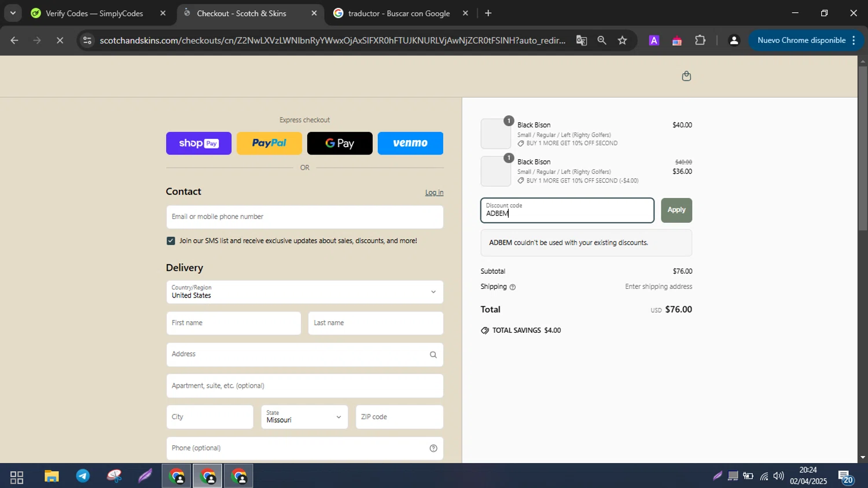The image size is (868, 488).
Task: Click the Last name field
Action: click(376, 323)
